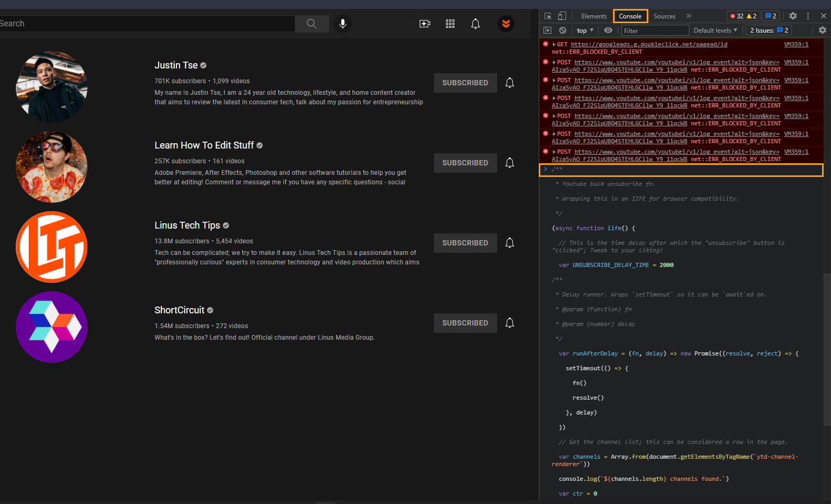Activate voice search microphone icon

tap(343, 24)
